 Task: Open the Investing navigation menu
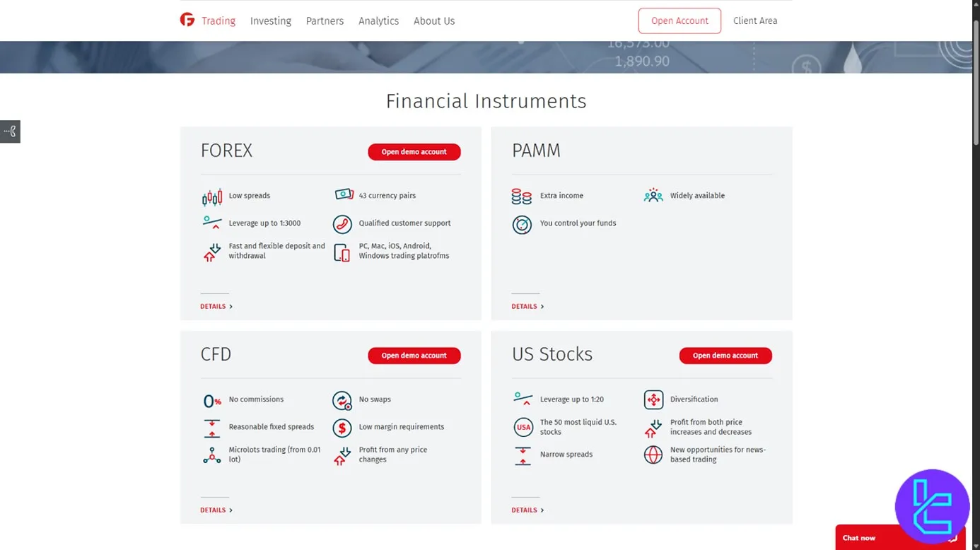pos(271,21)
